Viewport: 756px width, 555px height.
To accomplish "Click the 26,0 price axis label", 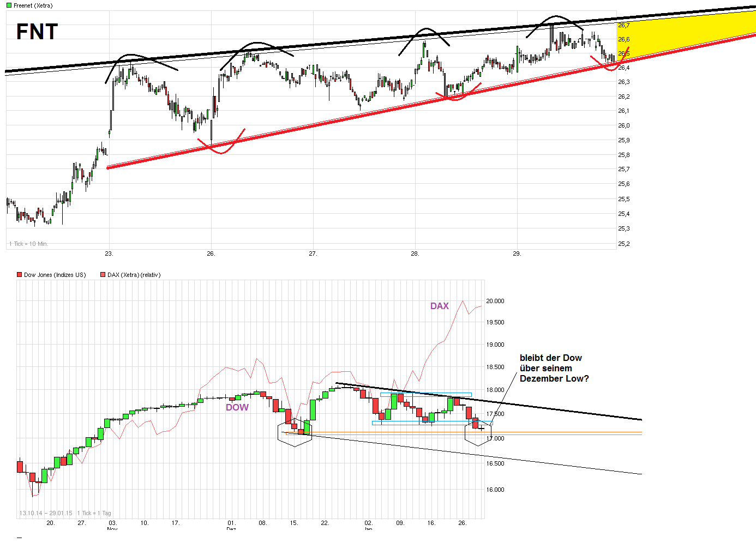I will click(624, 125).
